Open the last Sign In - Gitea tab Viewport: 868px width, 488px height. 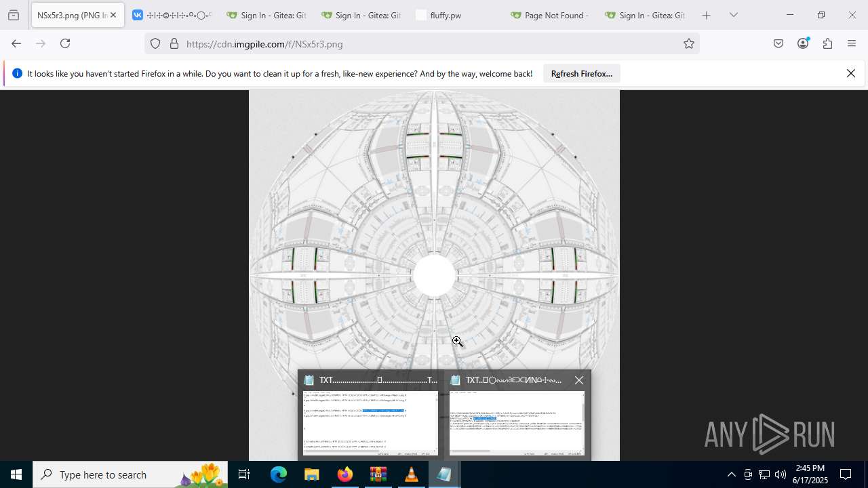pyautogui.click(x=645, y=15)
